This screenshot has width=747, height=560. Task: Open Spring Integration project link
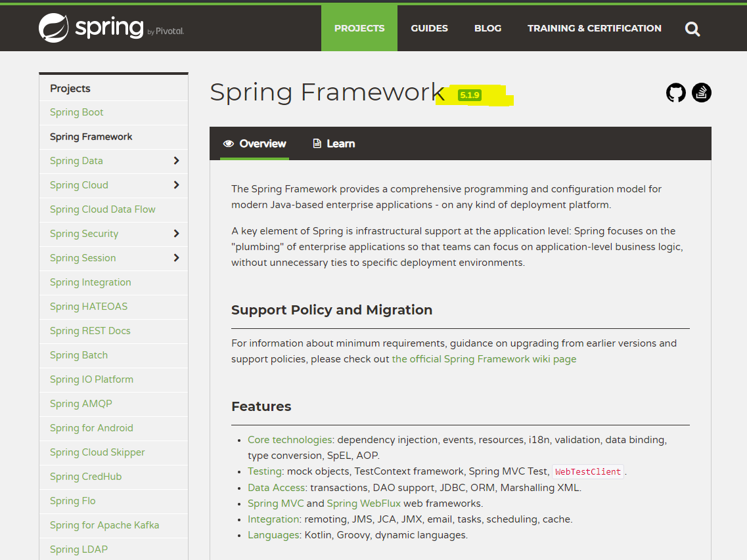(x=91, y=282)
